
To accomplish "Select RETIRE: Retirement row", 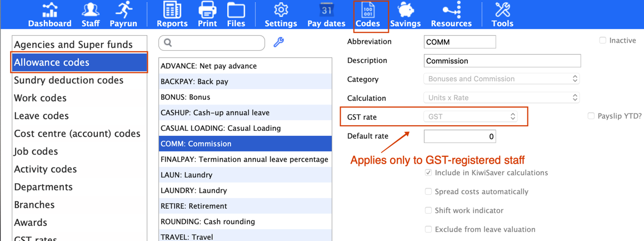I will tap(245, 206).
